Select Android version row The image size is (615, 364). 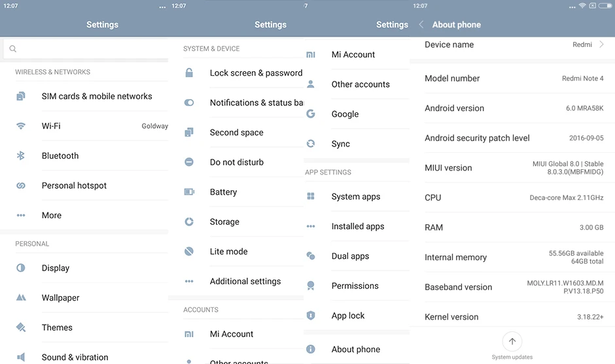coord(512,108)
